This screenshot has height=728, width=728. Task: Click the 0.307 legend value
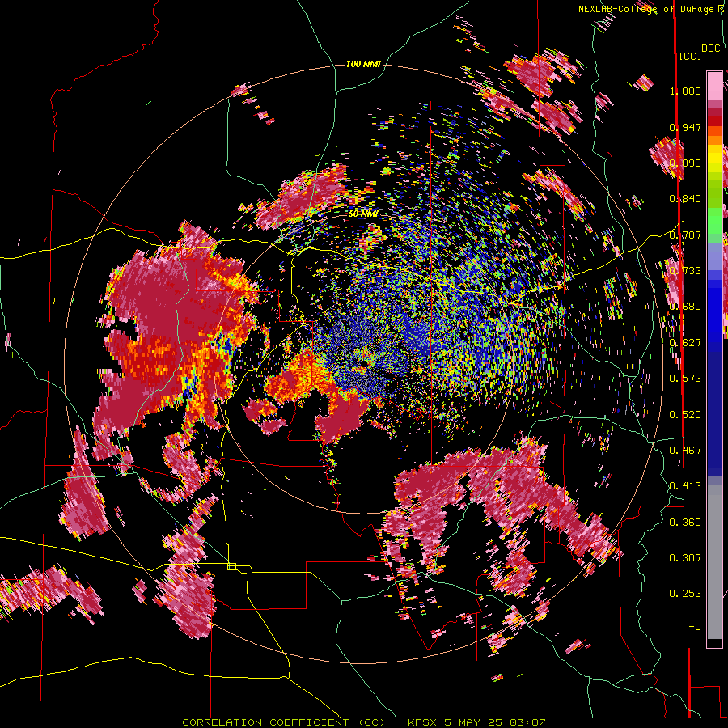685,558
